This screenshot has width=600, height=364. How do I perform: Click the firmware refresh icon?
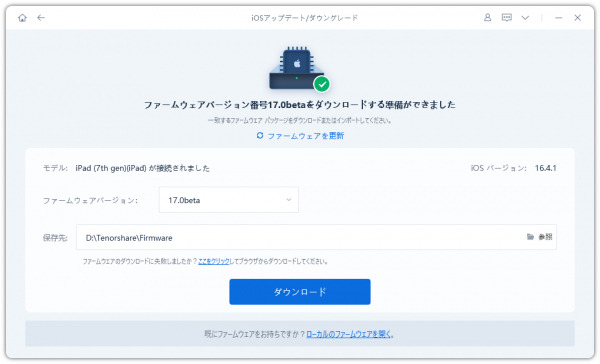coord(260,135)
